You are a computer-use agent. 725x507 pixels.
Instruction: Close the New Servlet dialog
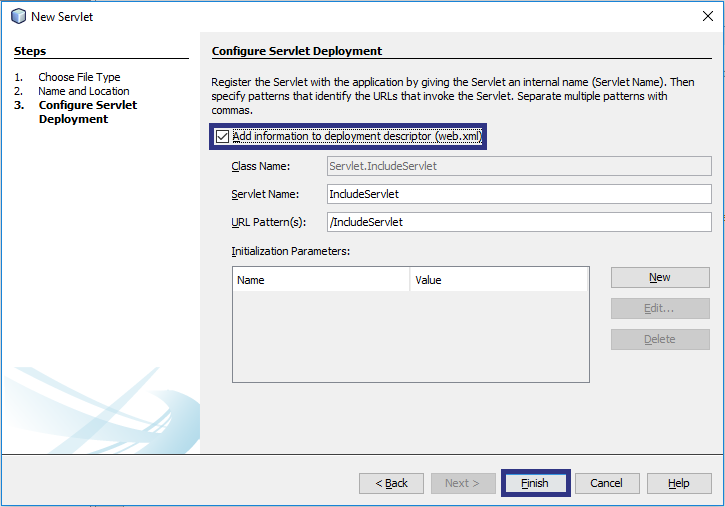708,16
